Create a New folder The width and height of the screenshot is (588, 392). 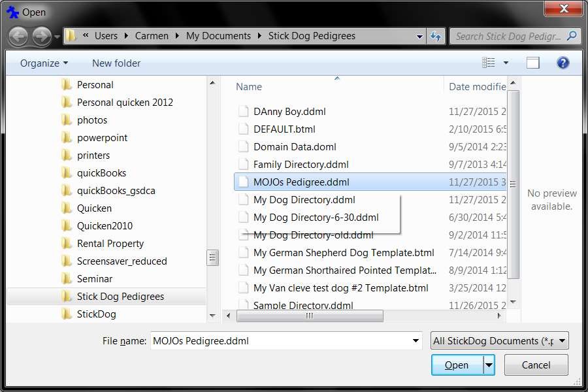(x=116, y=63)
